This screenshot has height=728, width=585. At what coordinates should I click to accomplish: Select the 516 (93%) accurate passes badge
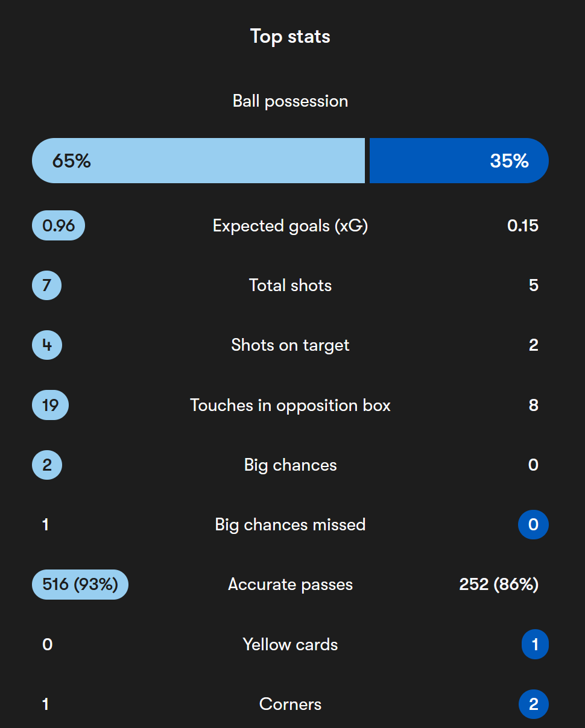[80, 585]
